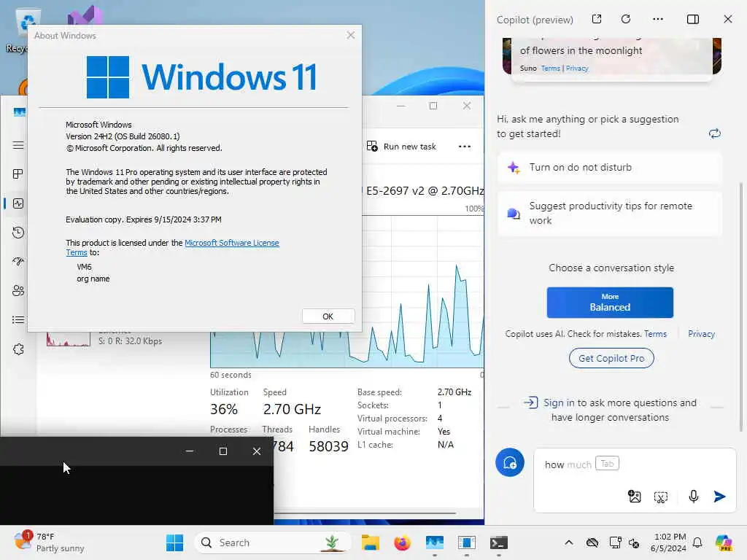Screen dimensions: 747x560
Task: Open Windows Start menu
Action: click(x=174, y=542)
